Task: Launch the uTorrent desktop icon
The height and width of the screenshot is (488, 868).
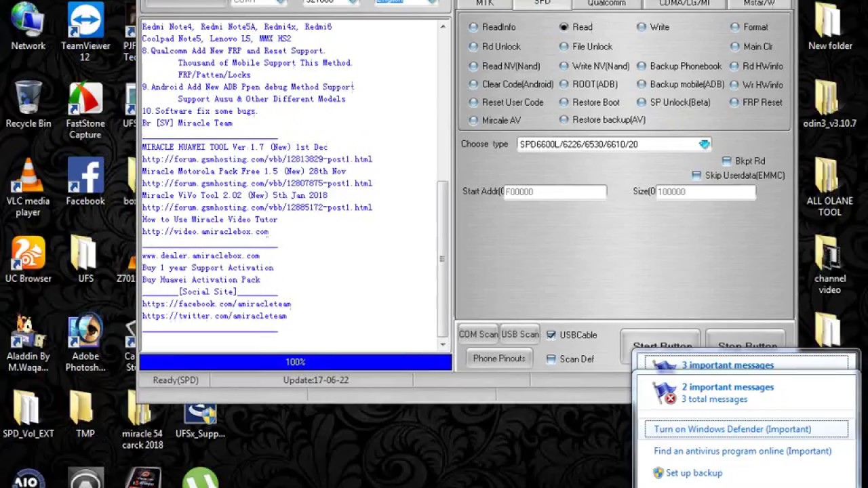Action: coord(200,478)
